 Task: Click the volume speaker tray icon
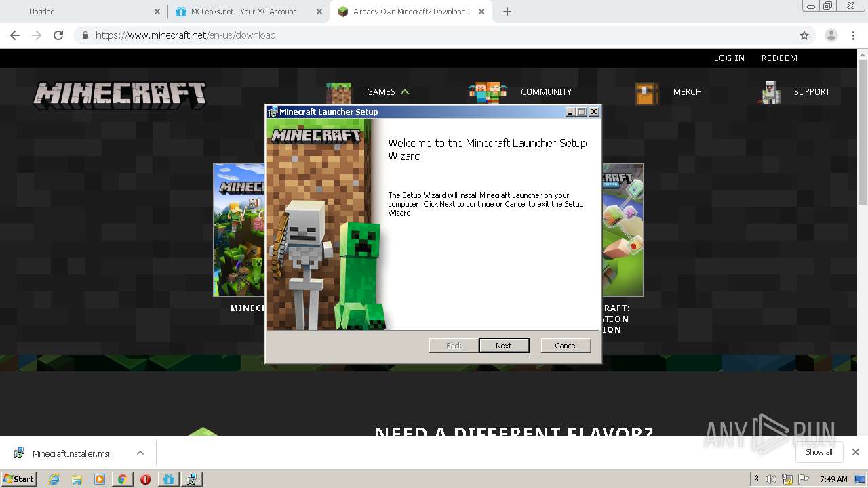(771, 479)
